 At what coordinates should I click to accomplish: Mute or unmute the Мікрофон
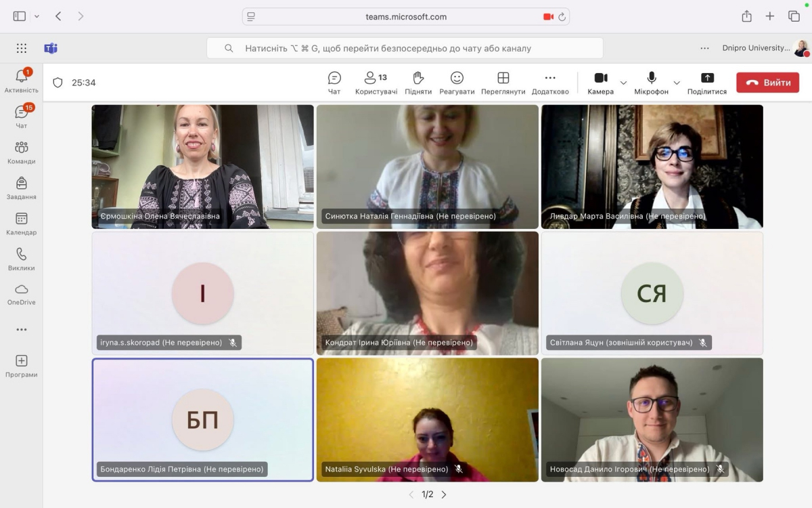(651, 83)
